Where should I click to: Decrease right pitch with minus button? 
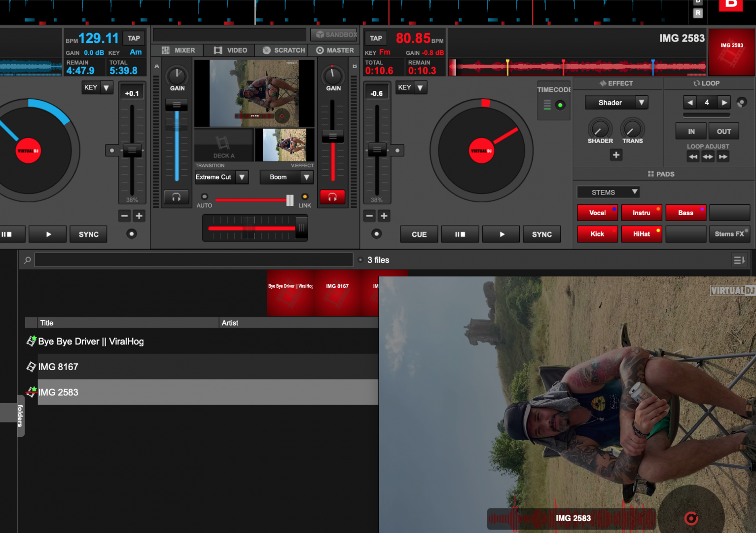click(369, 216)
